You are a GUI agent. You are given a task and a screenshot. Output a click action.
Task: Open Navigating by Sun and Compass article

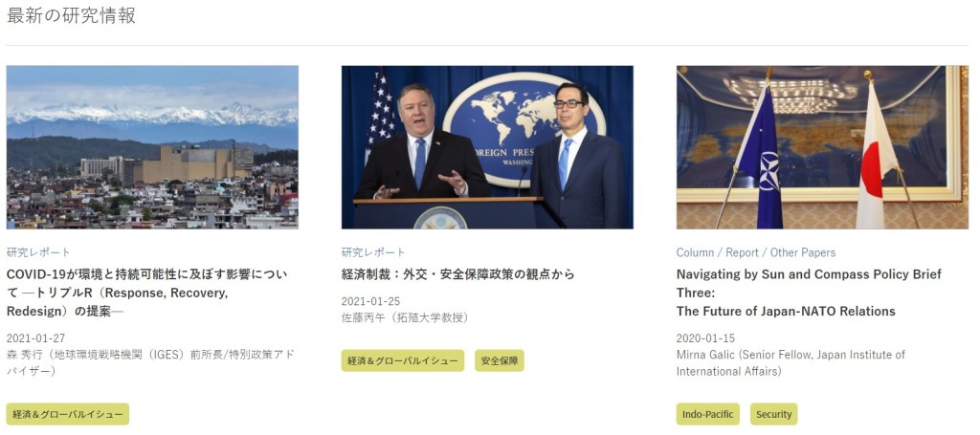(808, 293)
